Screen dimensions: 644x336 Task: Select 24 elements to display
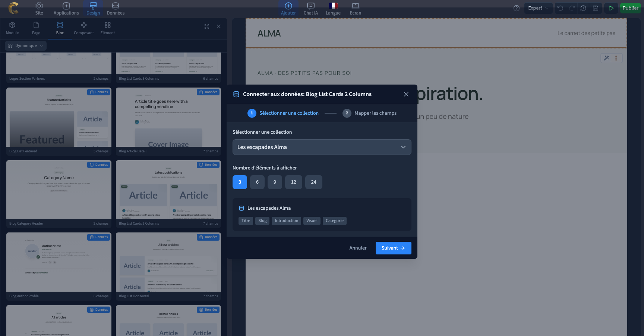point(314,182)
